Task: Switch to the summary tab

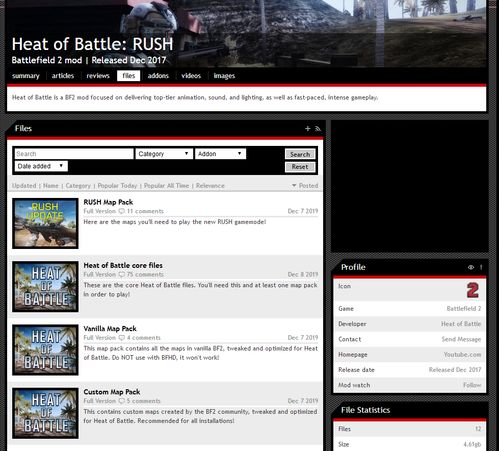Action: point(26,76)
